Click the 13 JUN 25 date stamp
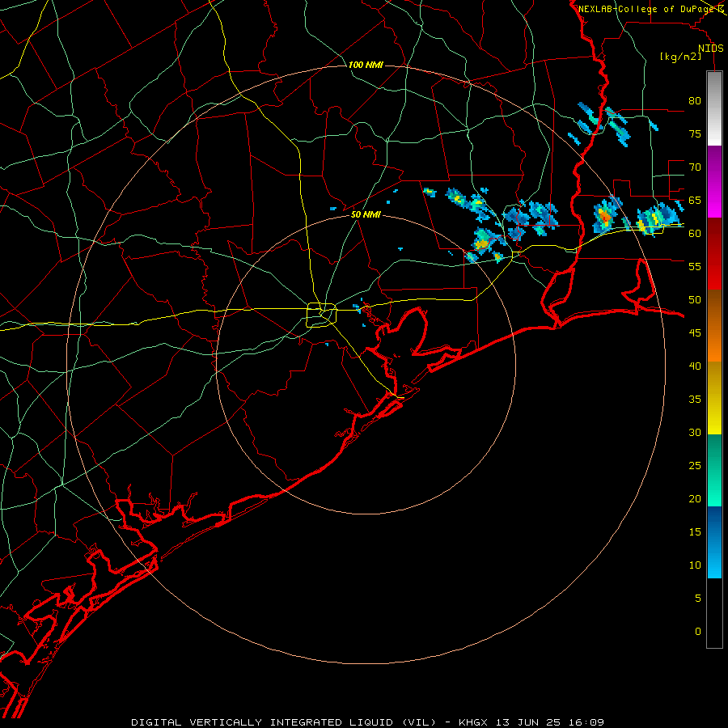728x728 pixels. click(x=529, y=722)
